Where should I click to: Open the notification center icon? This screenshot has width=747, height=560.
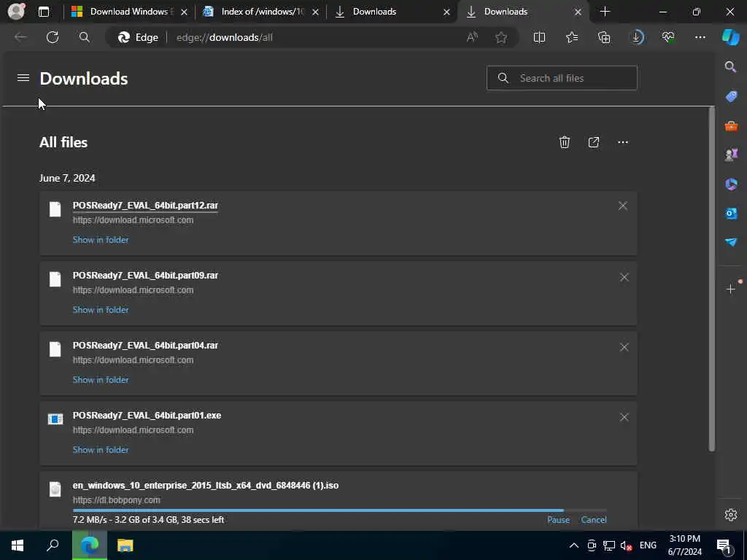point(724,545)
